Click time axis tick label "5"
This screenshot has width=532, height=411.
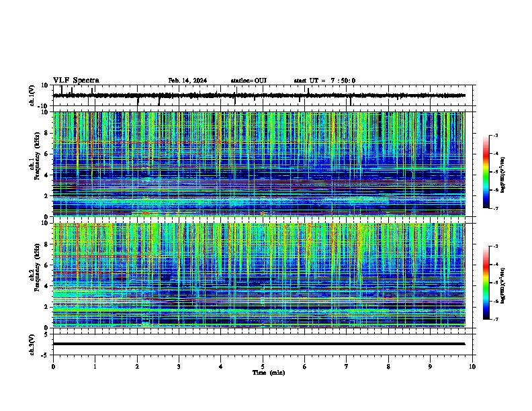click(263, 367)
